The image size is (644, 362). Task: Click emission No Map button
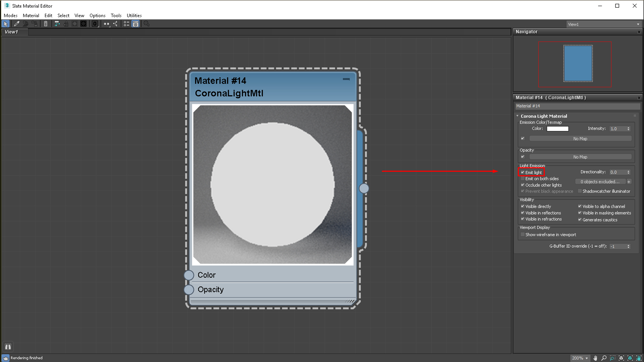coord(580,138)
